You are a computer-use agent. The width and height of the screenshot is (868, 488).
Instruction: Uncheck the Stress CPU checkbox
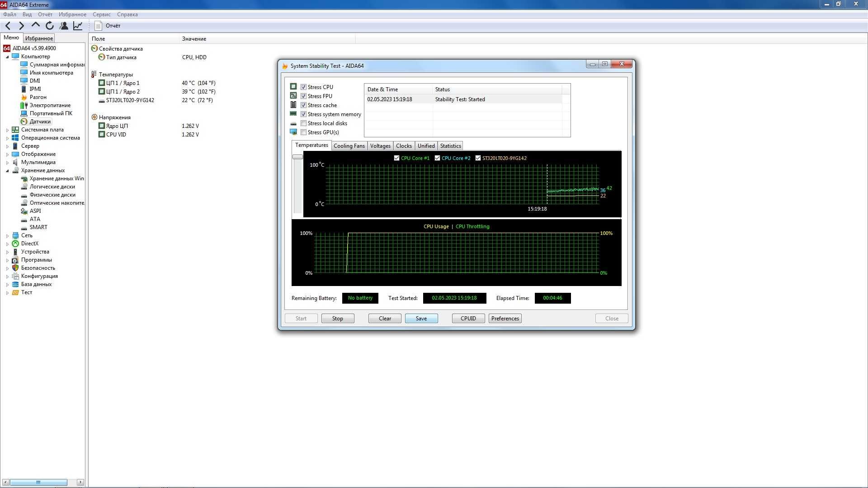point(304,87)
